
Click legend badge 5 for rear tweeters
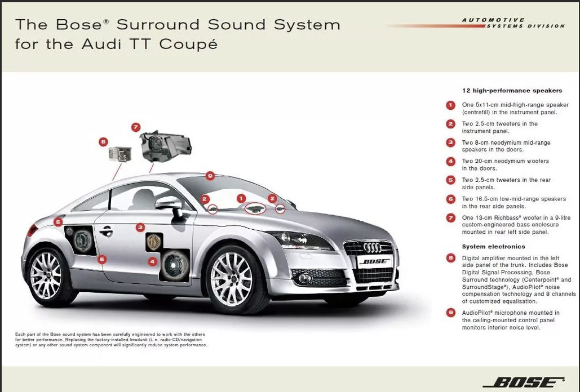click(x=450, y=180)
